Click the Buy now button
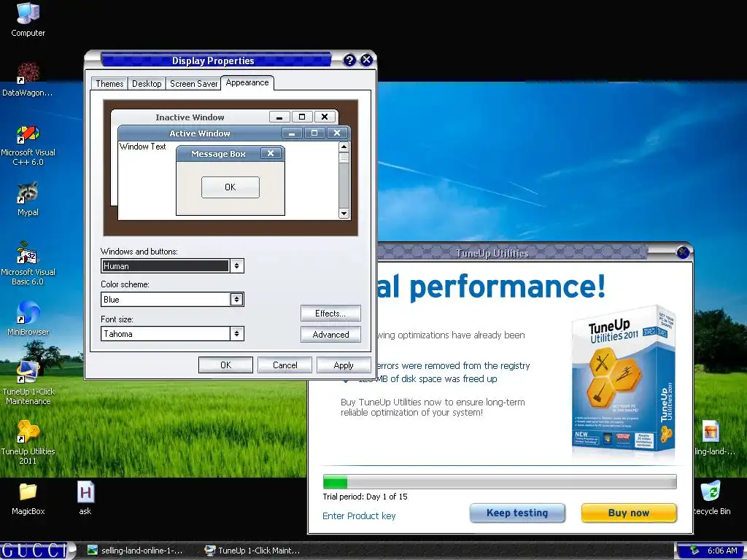 click(629, 513)
